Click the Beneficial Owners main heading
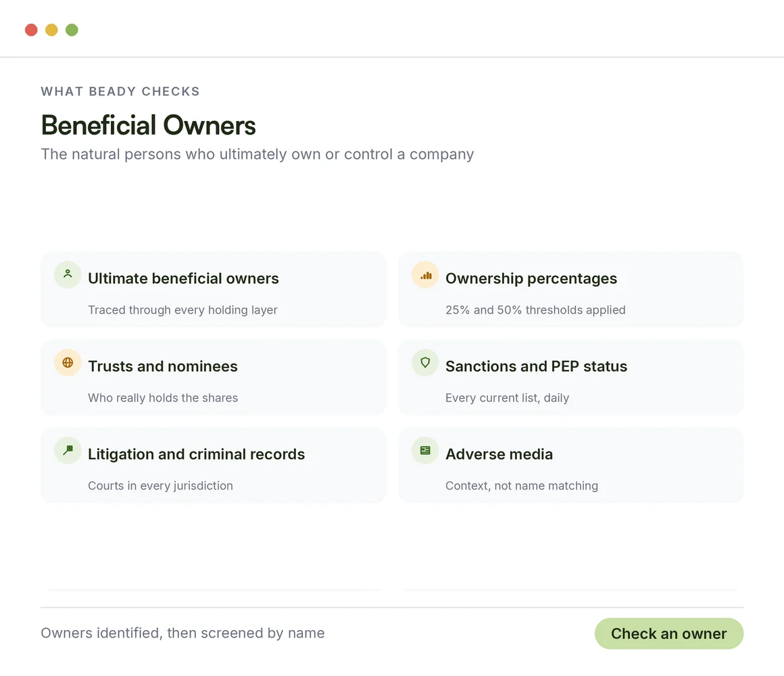The height and width of the screenshot is (676, 784). coord(149,125)
